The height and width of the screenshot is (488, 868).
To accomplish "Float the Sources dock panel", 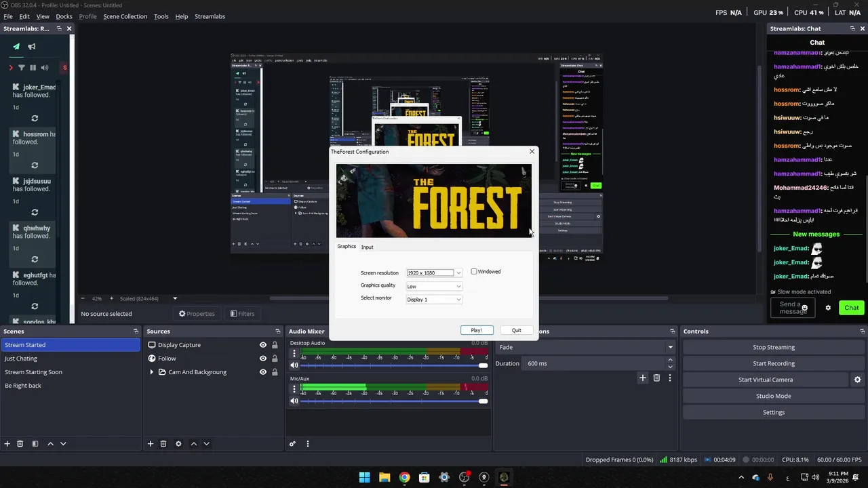I will tap(277, 331).
